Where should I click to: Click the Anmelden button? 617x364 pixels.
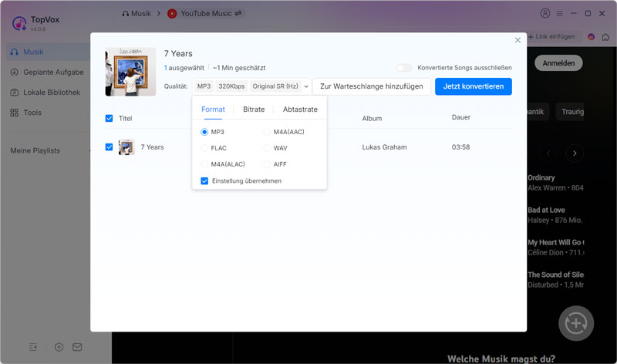pyautogui.click(x=558, y=63)
